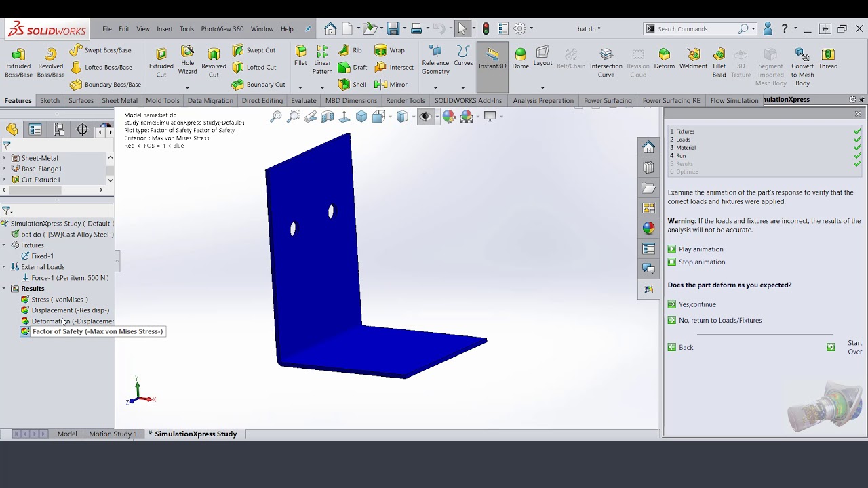Click the Zoom to Fit view icon
Image resolution: width=868 pixels, height=488 pixels.
276,117
